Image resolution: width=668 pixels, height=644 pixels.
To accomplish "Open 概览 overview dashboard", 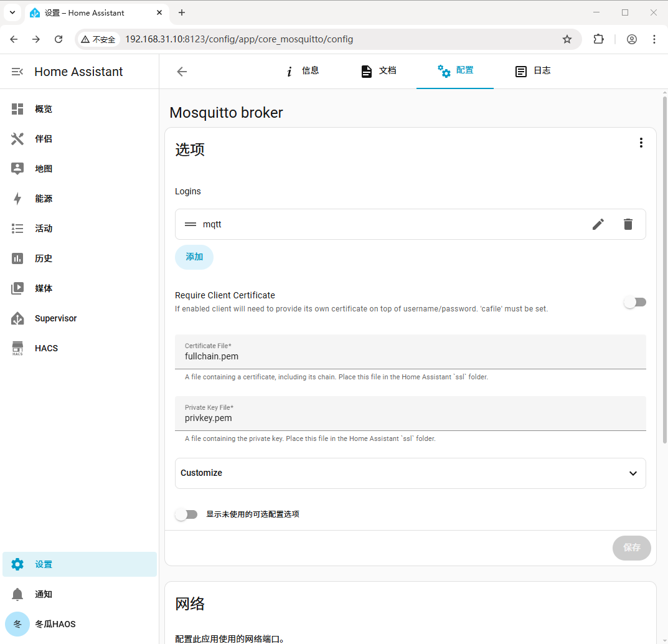I will [79, 109].
